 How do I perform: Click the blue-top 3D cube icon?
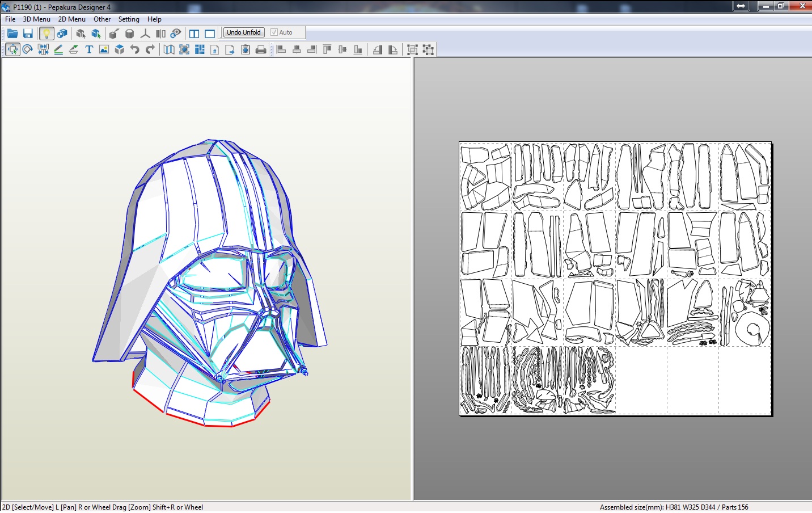click(119, 49)
